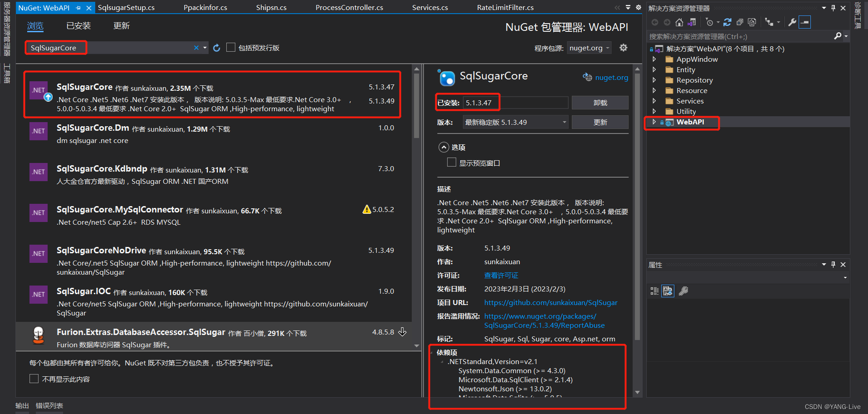Click update-available badge on SqlSugarCore icon

point(48,97)
